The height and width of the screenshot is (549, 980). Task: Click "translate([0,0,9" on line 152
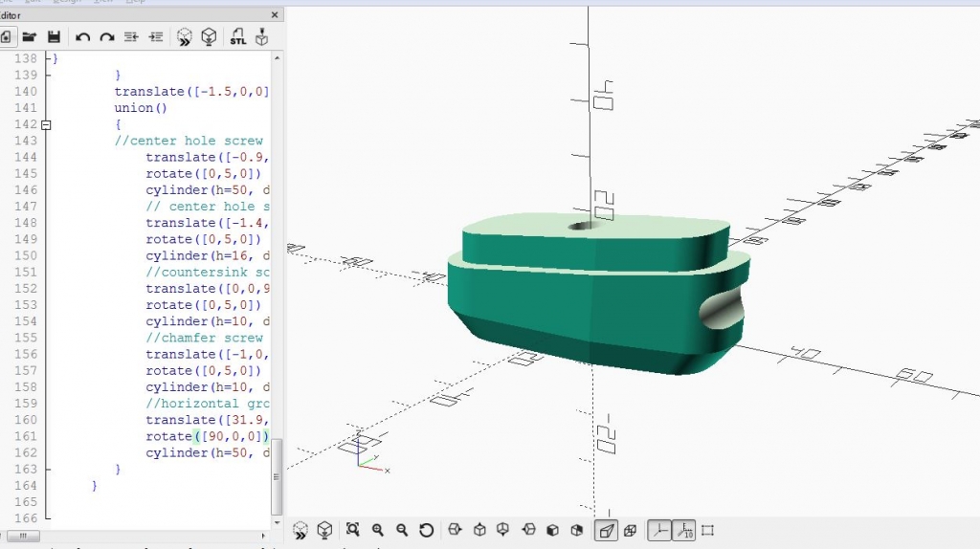click(208, 288)
